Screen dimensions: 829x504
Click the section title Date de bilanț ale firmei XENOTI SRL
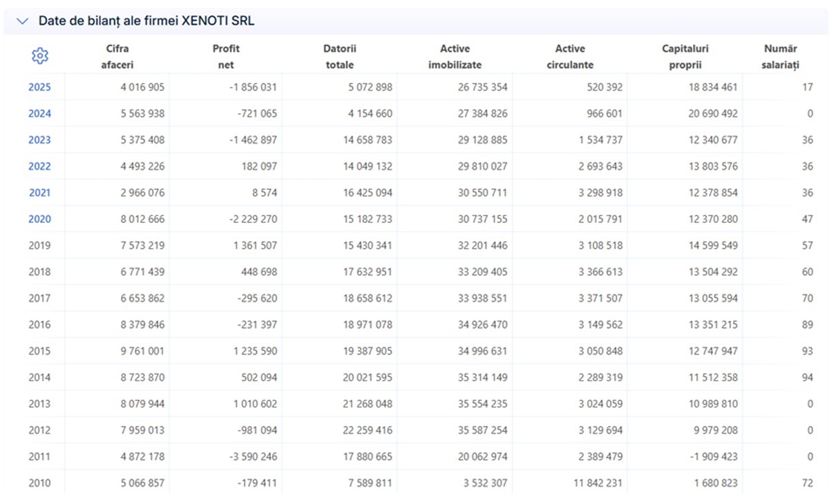146,21
